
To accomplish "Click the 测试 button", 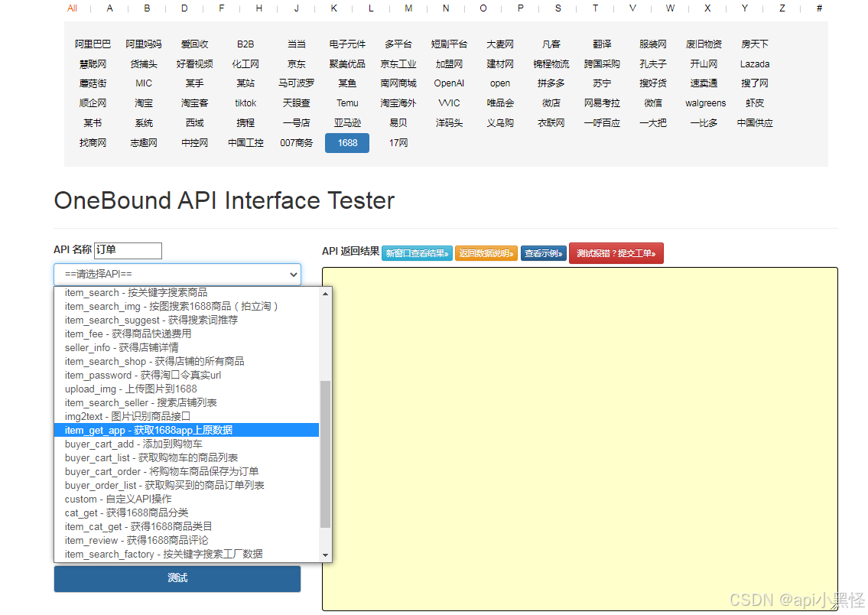I will 177,579.
